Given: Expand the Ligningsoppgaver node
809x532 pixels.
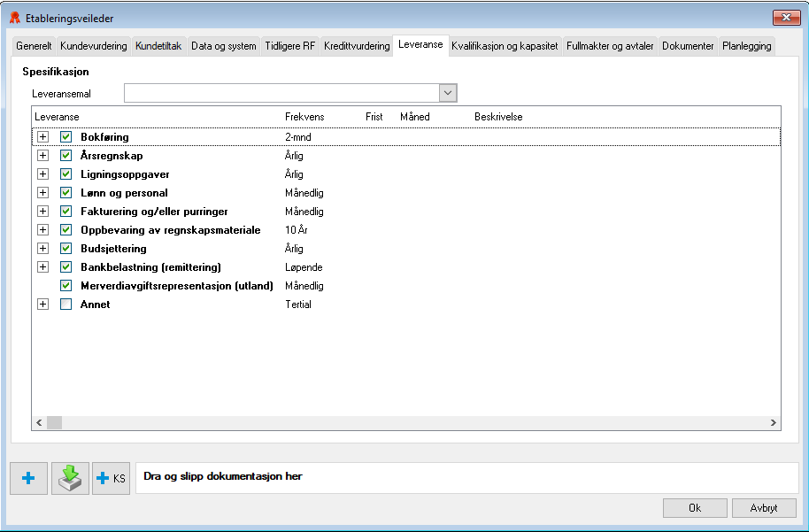Looking at the screenshot, I should pyautogui.click(x=42, y=173).
